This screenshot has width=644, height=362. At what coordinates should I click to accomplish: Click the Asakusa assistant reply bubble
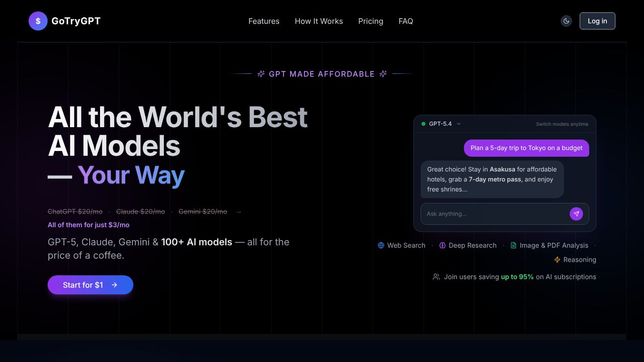click(492, 179)
